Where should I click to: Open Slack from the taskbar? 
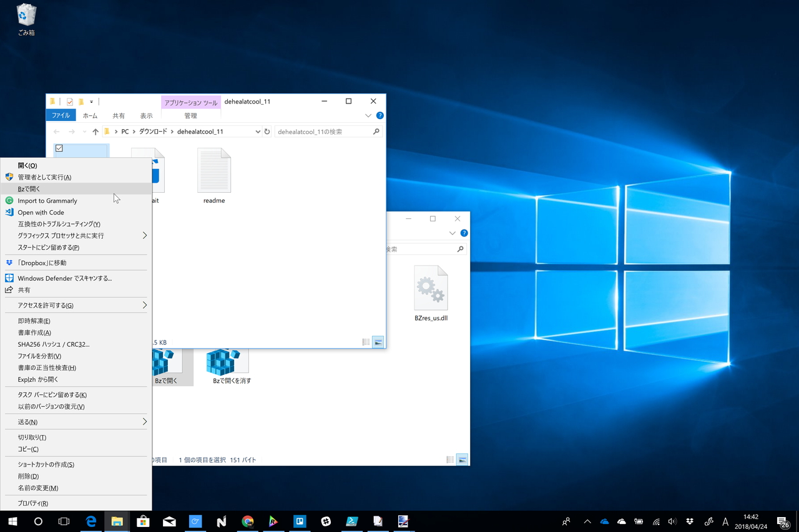pos(326,521)
